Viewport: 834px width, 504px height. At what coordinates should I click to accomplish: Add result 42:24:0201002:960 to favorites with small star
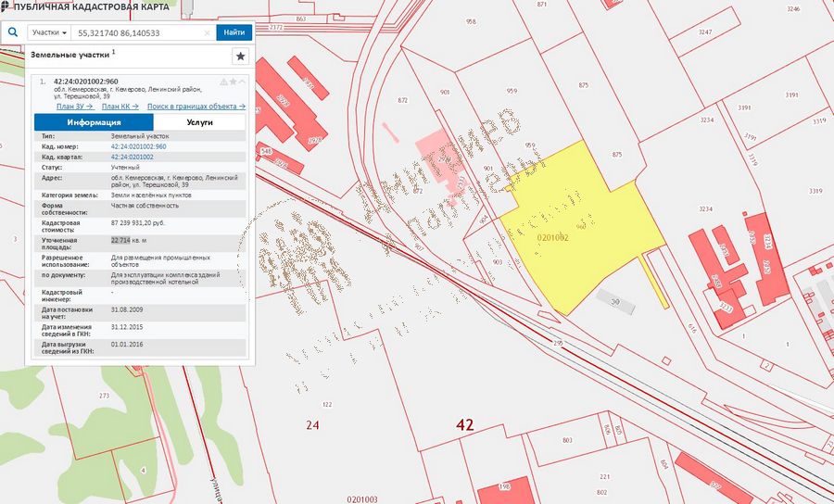point(233,82)
